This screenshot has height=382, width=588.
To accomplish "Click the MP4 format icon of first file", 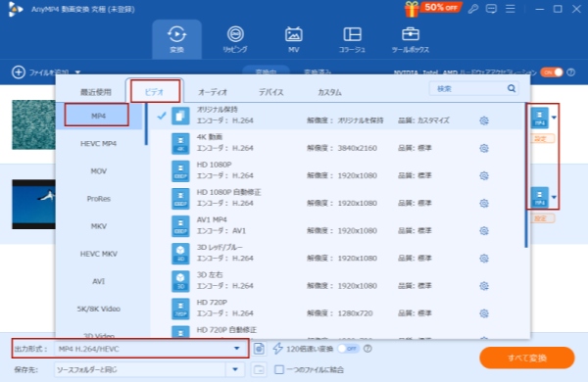I will tap(540, 118).
